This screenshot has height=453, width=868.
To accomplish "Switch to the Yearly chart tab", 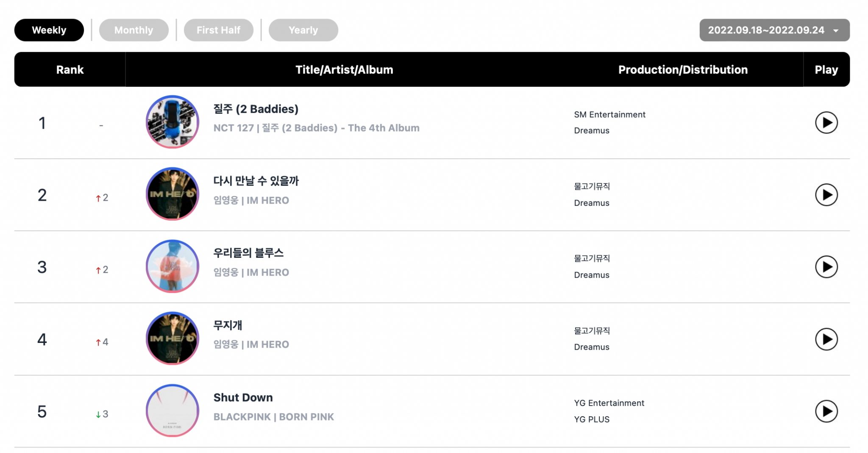I will pyautogui.click(x=303, y=30).
